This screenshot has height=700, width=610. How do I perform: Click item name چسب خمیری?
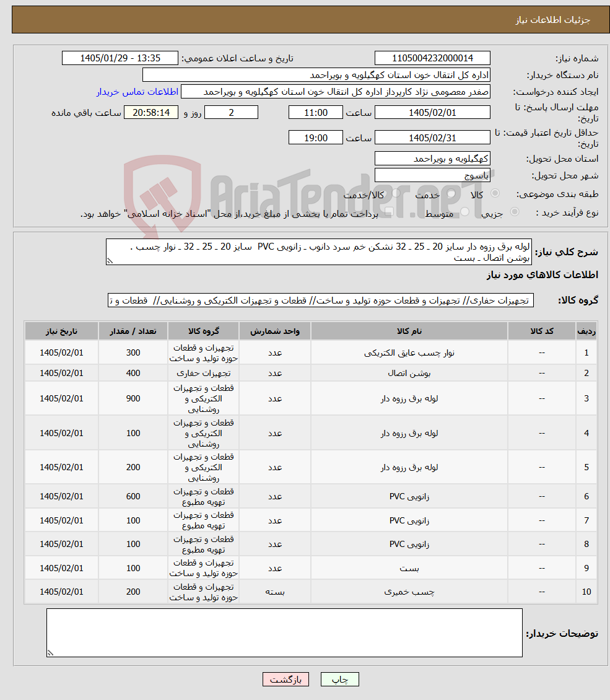click(x=409, y=592)
